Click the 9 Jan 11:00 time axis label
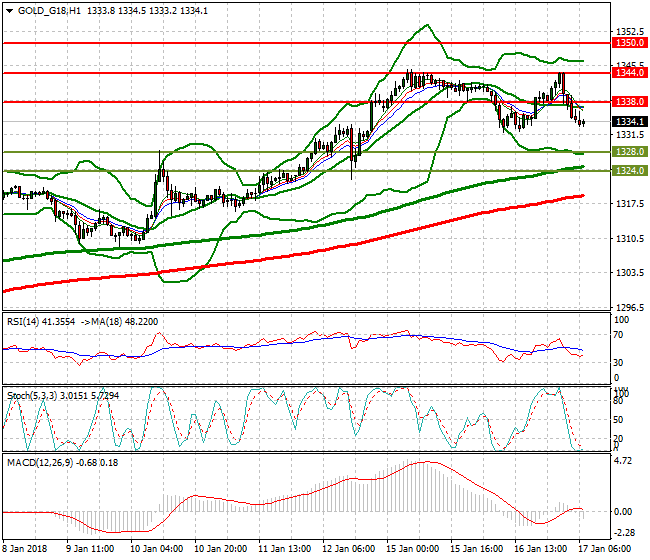Viewport: 650px width, 560px height. coord(90,549)
